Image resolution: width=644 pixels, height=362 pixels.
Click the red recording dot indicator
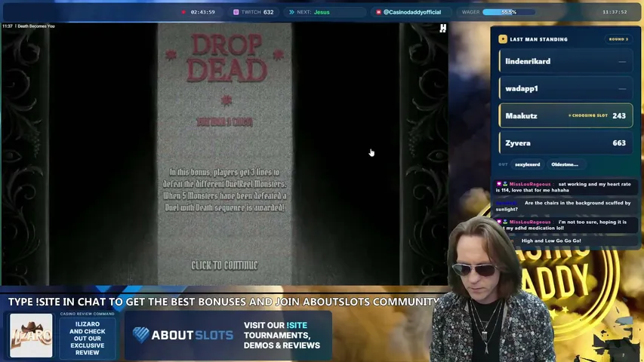click(183, 12)
